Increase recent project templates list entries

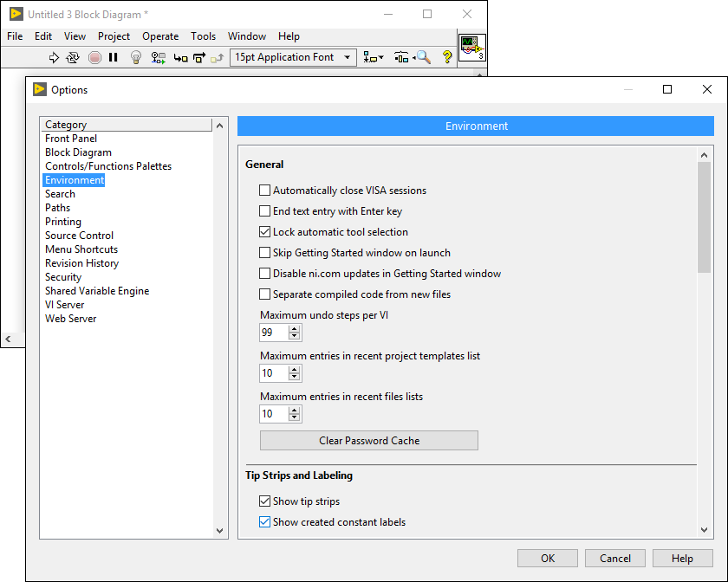[294, 370]
